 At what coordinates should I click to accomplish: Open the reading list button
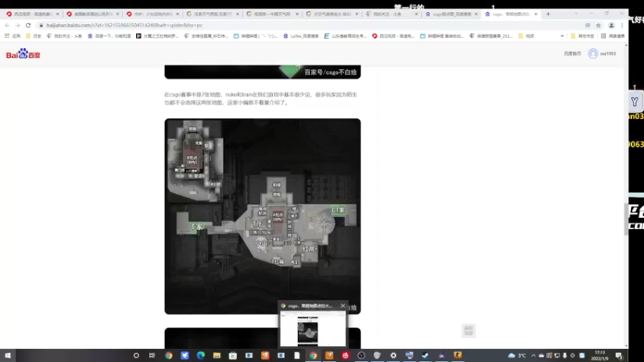click(613, 36)
